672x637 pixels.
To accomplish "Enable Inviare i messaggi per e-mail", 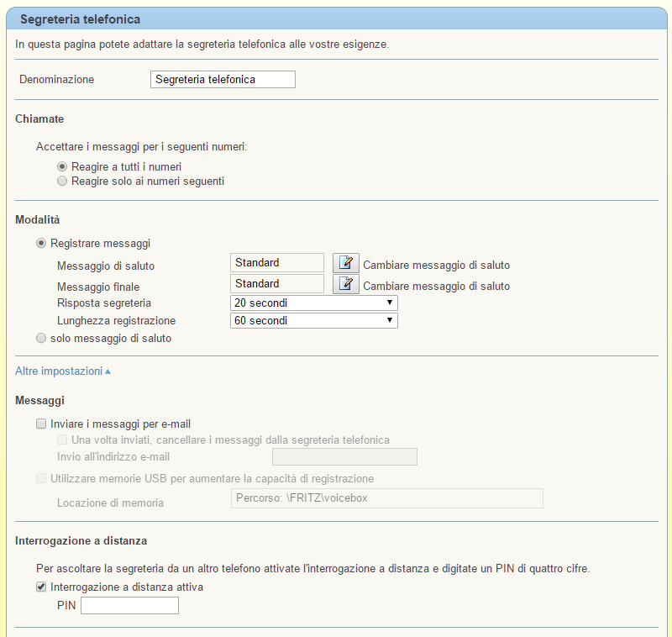I will click(41, 424).
